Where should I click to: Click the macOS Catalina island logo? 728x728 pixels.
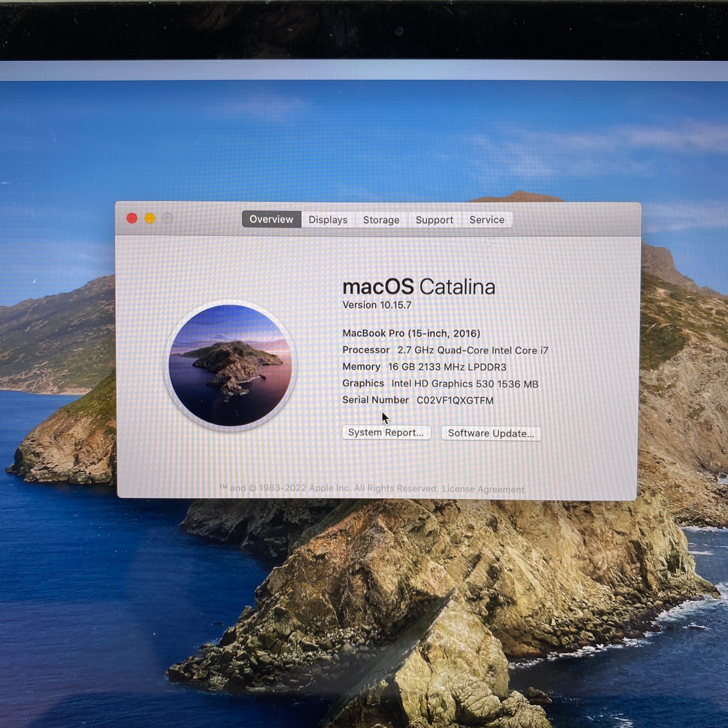coord(230,365)
